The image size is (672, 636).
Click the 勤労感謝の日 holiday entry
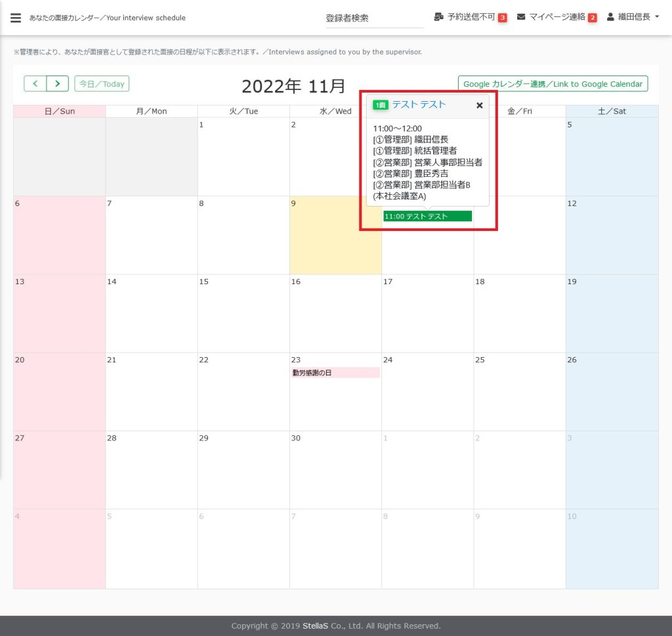[335, 373]
